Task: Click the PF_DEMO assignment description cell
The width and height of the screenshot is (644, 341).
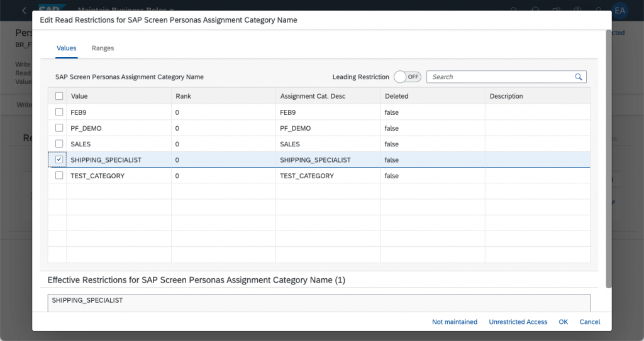Action: (328, 128)
